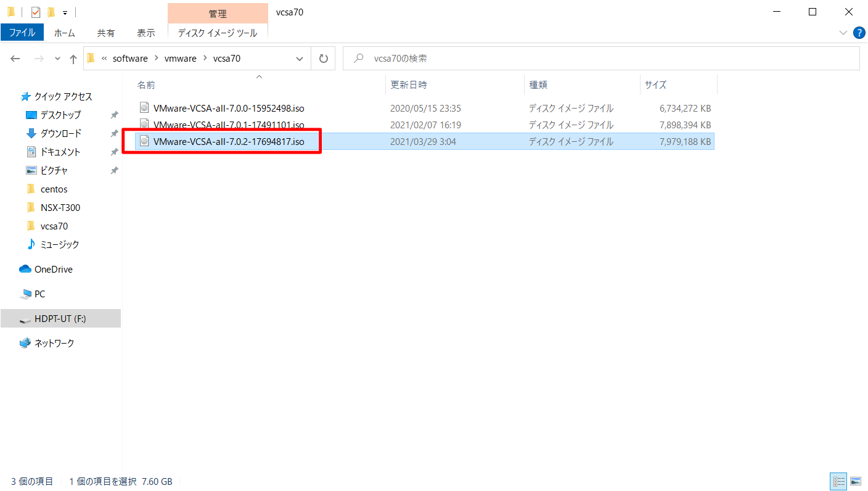The width and height of the screenshot is (868, 491).
Task: Open Customize Quick Access Toolbar dropdown
Action: click(x=65, y=12)
